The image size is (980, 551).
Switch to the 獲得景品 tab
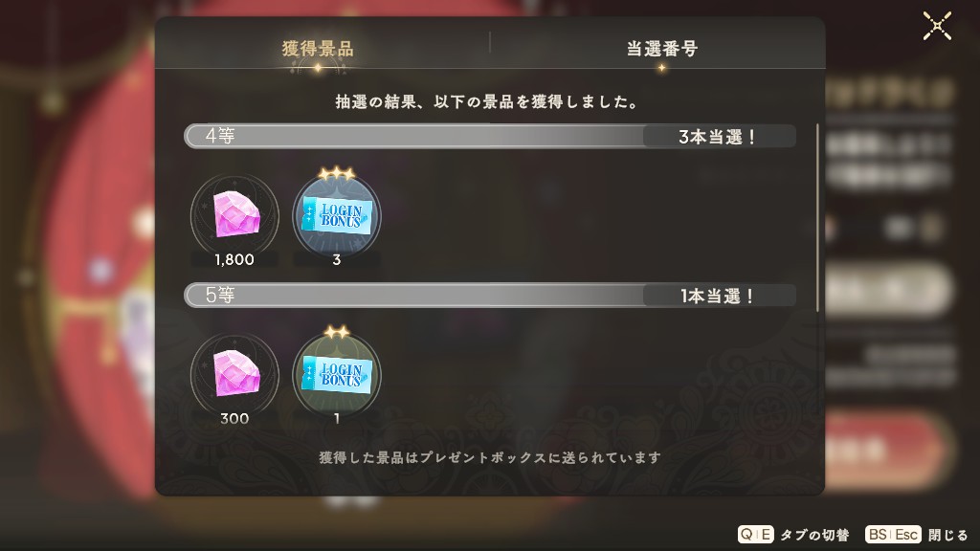tap(318, 49)
